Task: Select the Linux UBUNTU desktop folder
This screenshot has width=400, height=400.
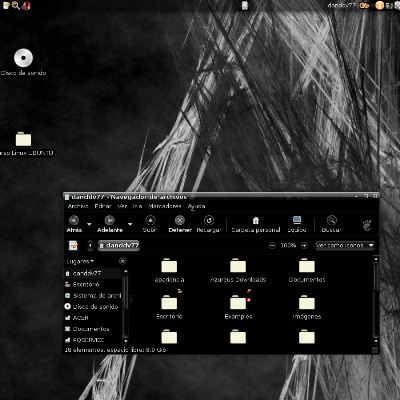Action: [x=25, y=144]
